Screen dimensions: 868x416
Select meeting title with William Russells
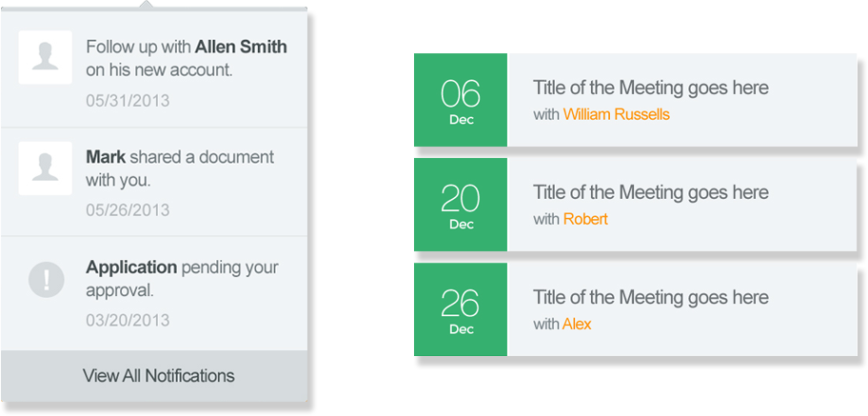click(x=650, y=88)
